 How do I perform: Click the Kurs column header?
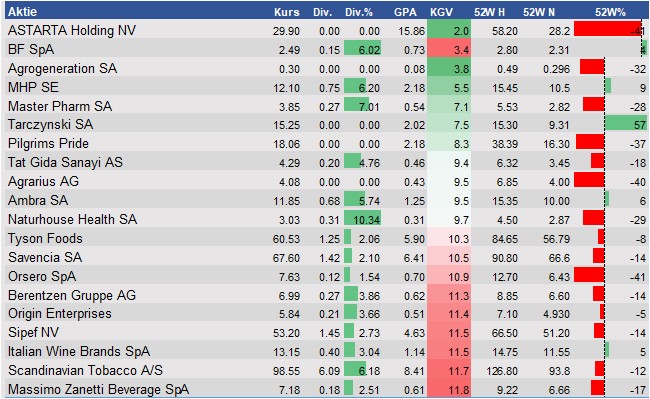tap(286, 12)
